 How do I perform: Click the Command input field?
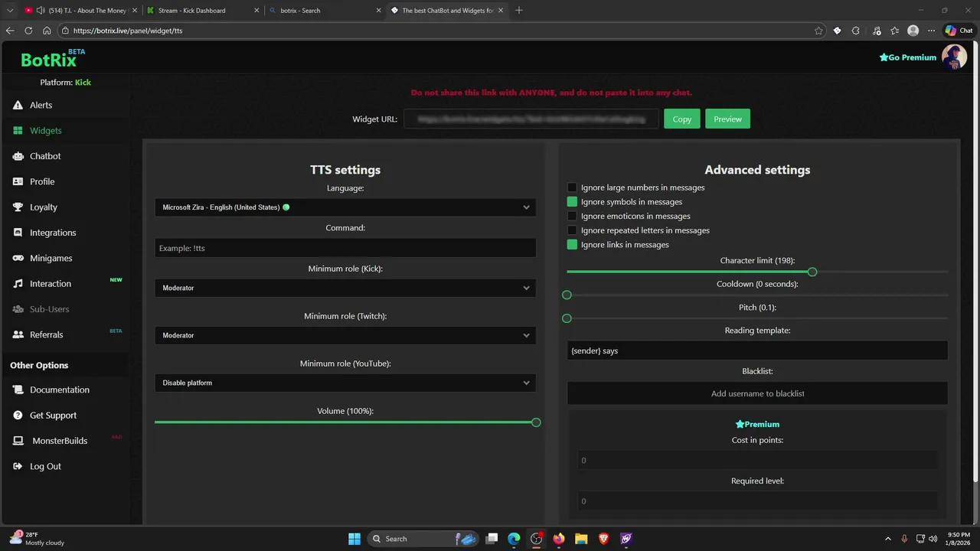[x=345, y=248]
